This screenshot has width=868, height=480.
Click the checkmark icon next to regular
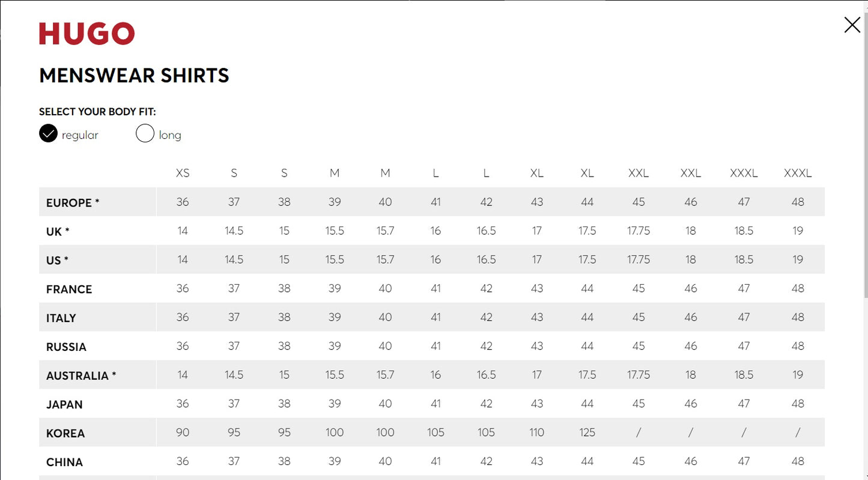click(x=48, y=133)
